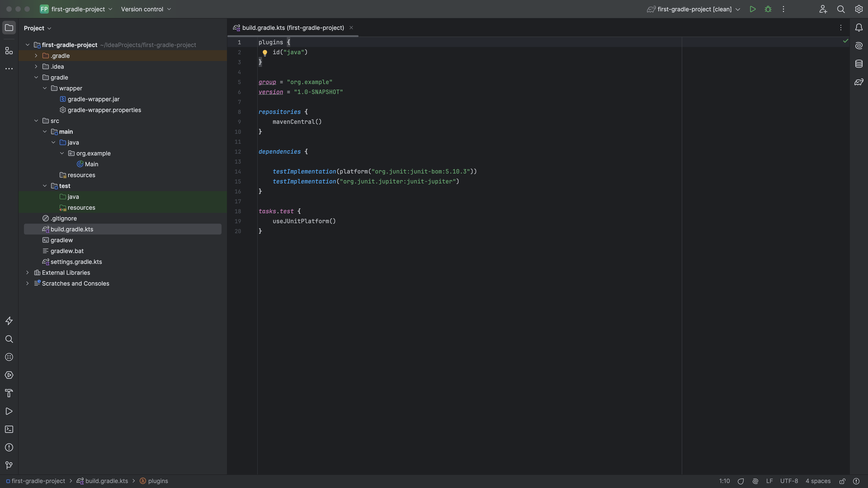Start debugging with the bug icon
868x488 pixels.
click(x=768, y=9)
